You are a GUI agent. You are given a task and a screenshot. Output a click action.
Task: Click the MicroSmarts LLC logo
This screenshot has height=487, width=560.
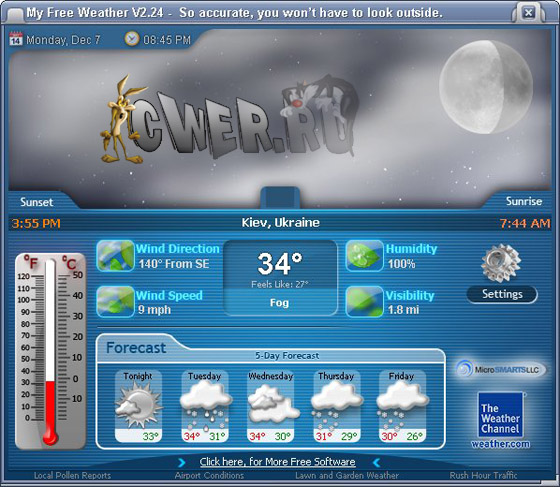500,369
